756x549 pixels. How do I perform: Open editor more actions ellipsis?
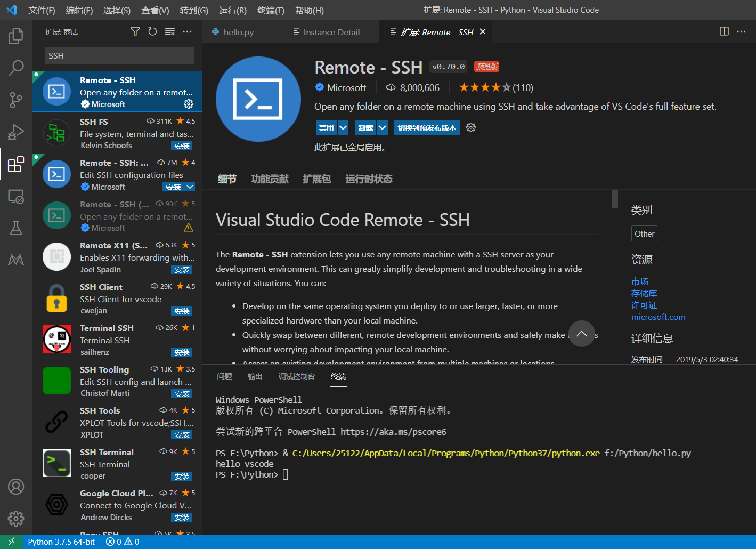pyautogui.click(x=741, y=31)
